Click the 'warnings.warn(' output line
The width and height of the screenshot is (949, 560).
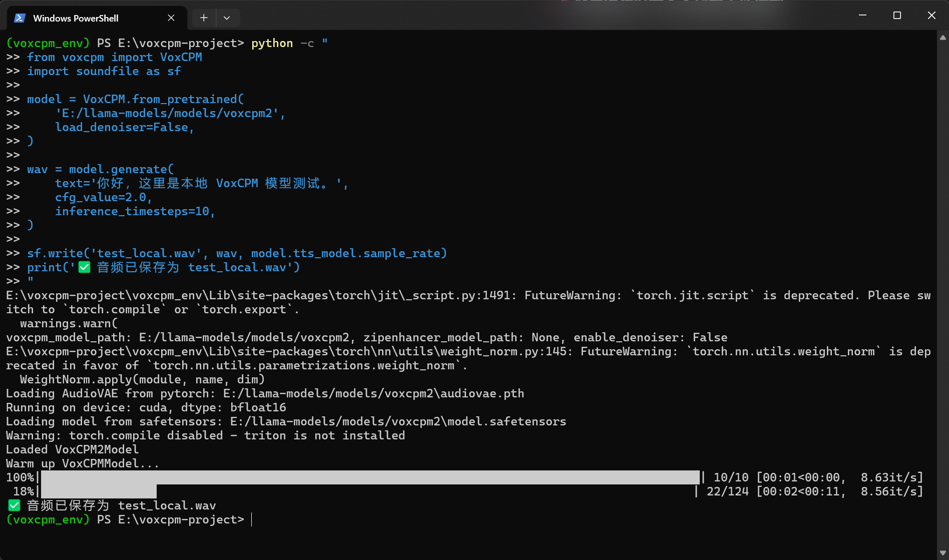tap(69, 323)
